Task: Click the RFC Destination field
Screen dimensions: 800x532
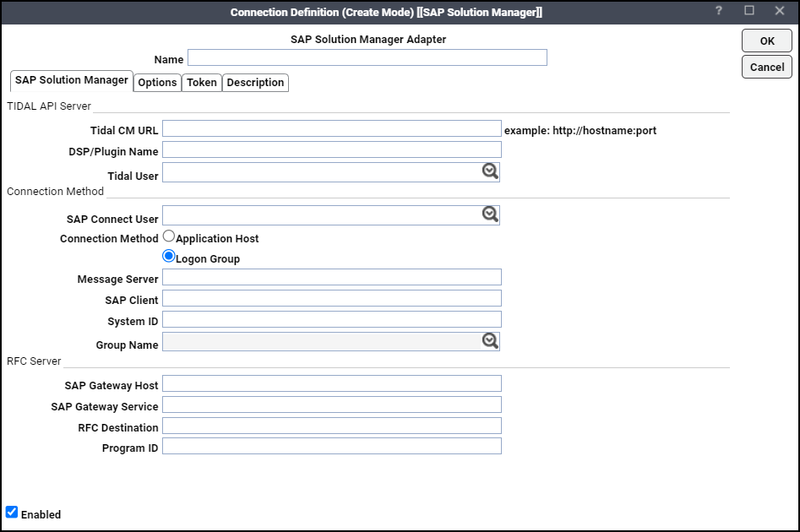Action: tap(332, 426)
